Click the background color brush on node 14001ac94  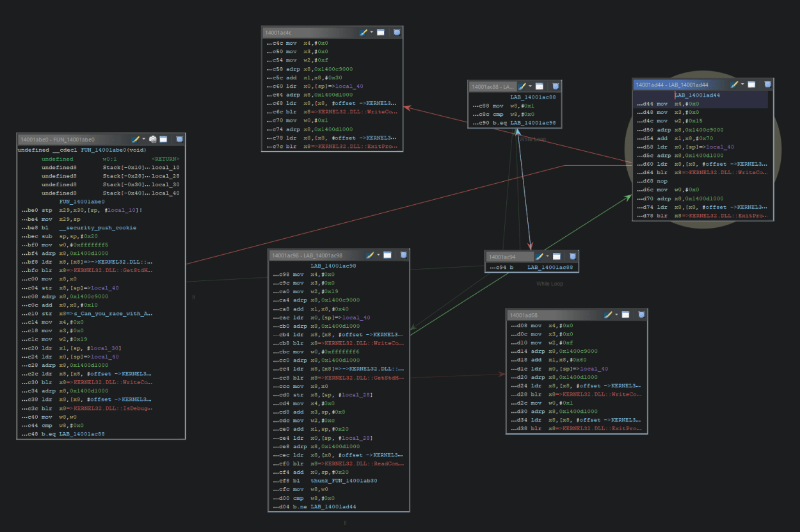click(x=540, y=256)
